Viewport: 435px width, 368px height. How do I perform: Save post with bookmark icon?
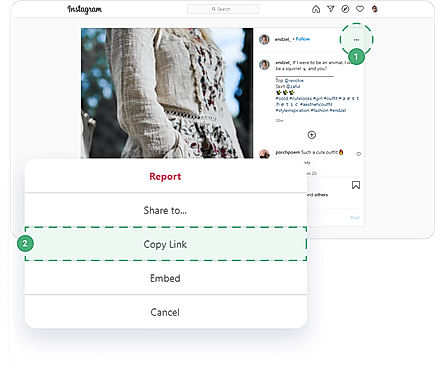[x=356, y=185]
